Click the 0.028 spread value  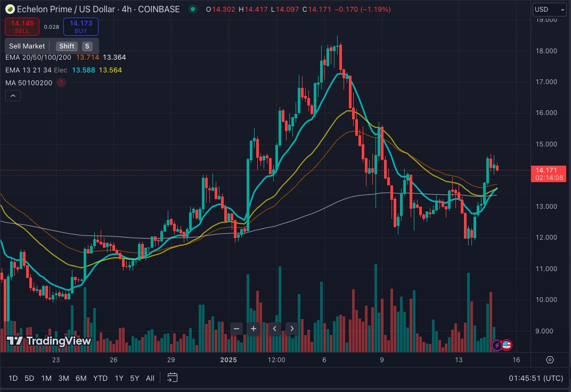(51, 27)
